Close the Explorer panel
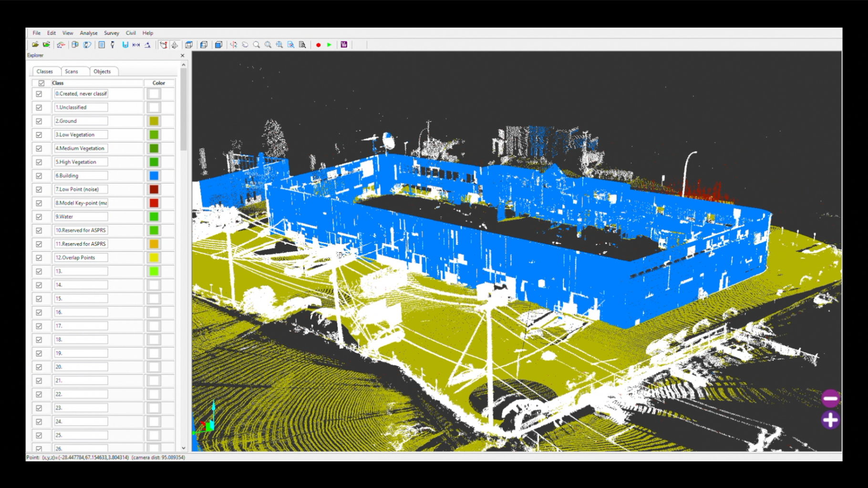The height and width of the screenshot is (488, 868). click(183, 56)
